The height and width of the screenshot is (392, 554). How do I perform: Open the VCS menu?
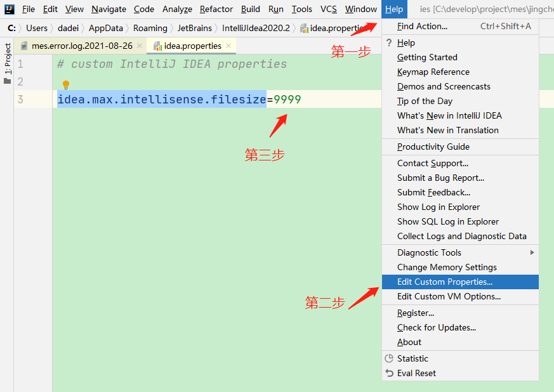tap(329, 9)
